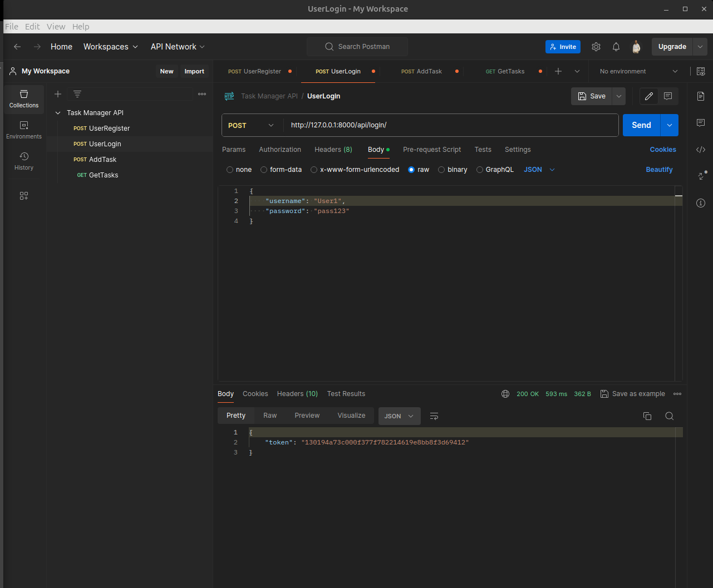Image resolution: width=713 pixels, height=588 pixels.
Task: Open the comments mode icon
Action: pos(668,96)
